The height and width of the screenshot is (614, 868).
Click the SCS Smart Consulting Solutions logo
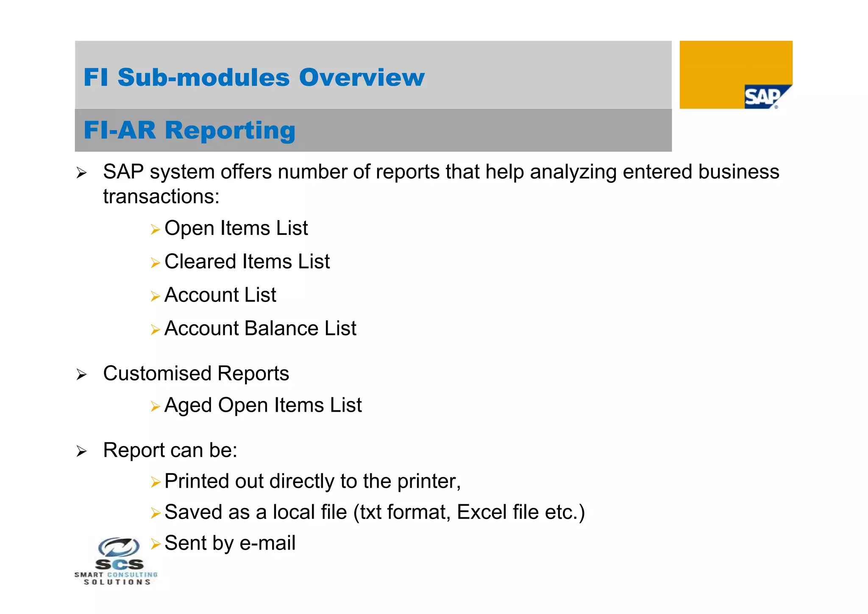click(x=116, y=561)
